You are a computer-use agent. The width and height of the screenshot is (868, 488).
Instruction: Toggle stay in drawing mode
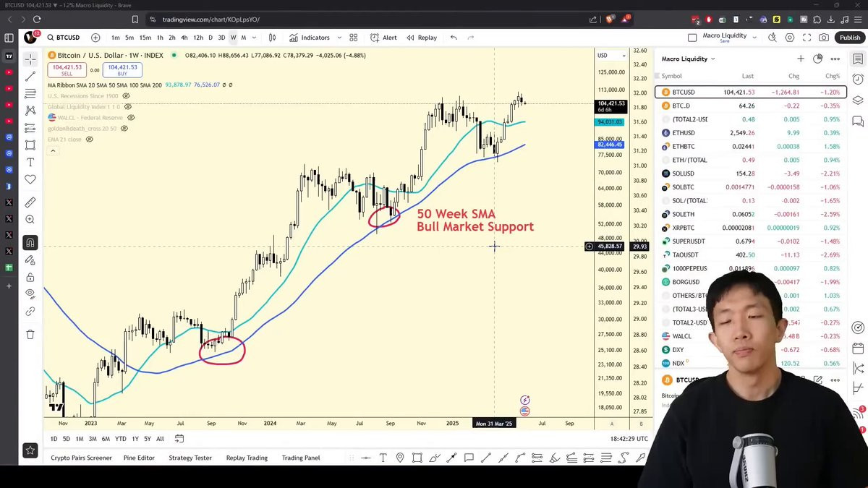tap(30, 260)
